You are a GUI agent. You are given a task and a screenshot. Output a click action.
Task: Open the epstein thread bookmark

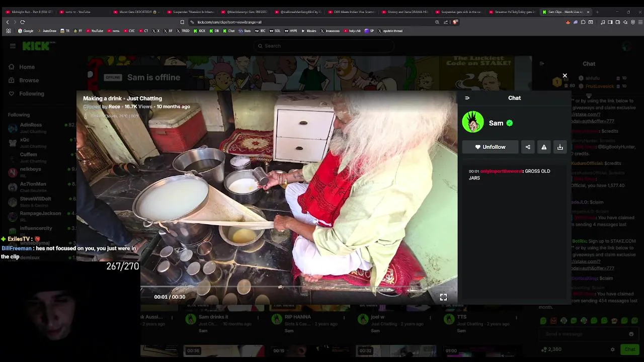click(390, 31)
